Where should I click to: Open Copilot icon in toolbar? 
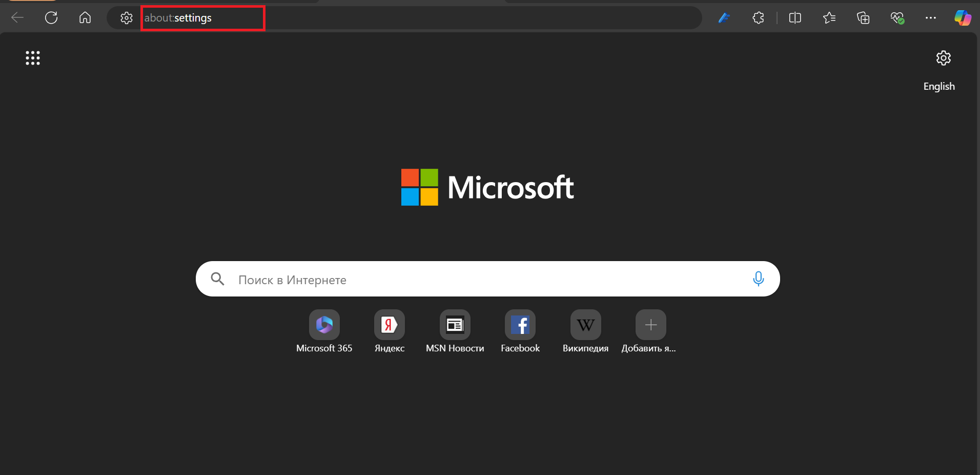963,18
